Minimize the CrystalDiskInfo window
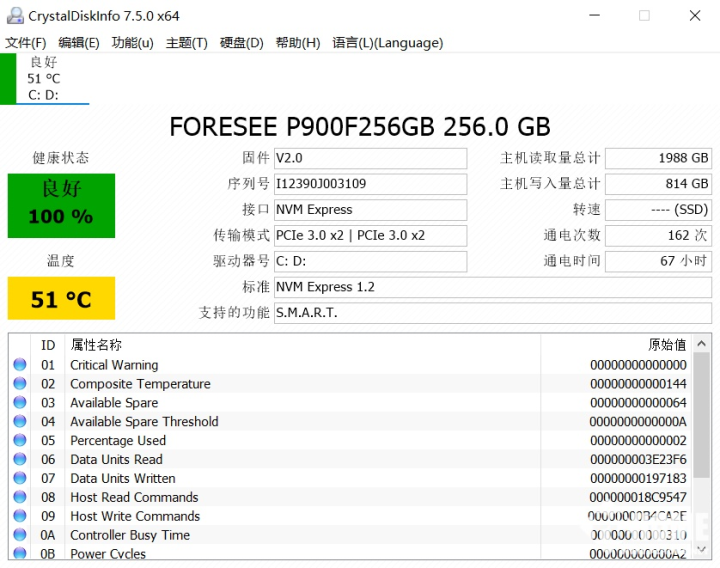This screenshot has height=568, width=720. (595, 16)
